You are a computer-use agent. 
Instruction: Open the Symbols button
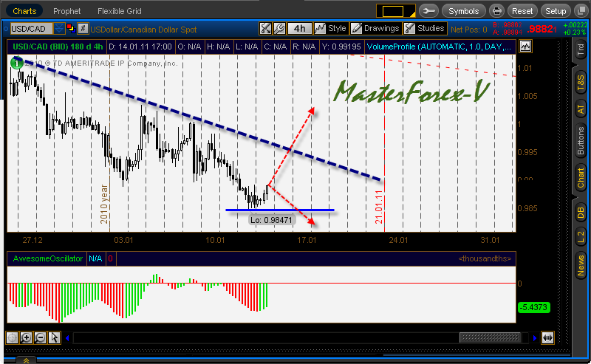(463, 11)
